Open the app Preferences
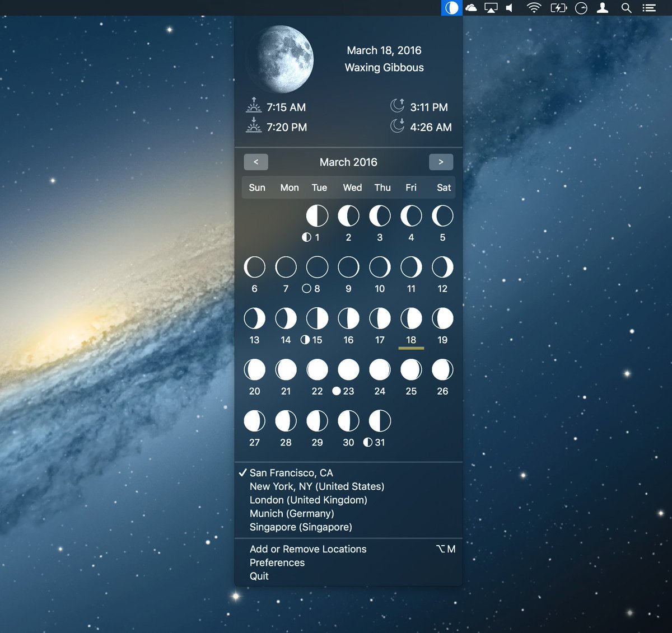 [x=277, y=562]
